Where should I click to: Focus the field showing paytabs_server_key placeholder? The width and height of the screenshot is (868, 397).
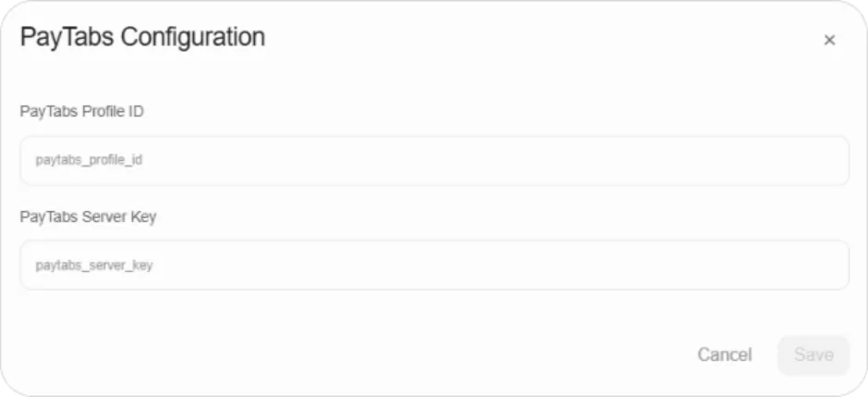point(434,265)
